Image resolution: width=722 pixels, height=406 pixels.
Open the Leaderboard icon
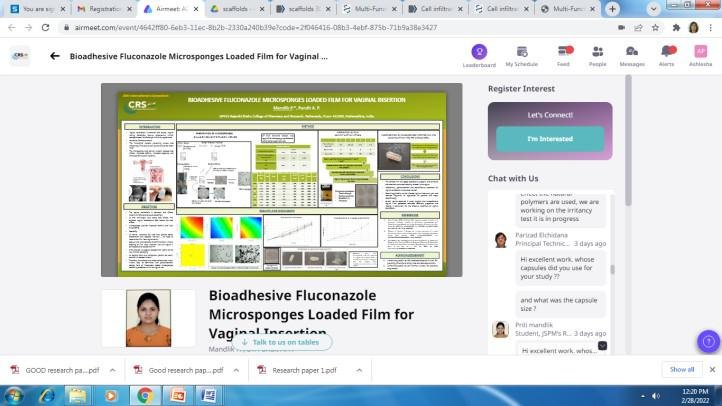479,52
